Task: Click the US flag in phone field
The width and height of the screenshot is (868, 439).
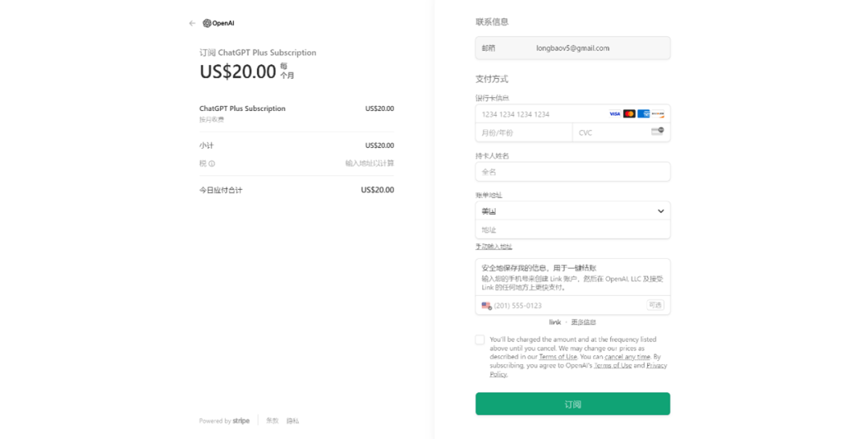Action: coord(486,306)
